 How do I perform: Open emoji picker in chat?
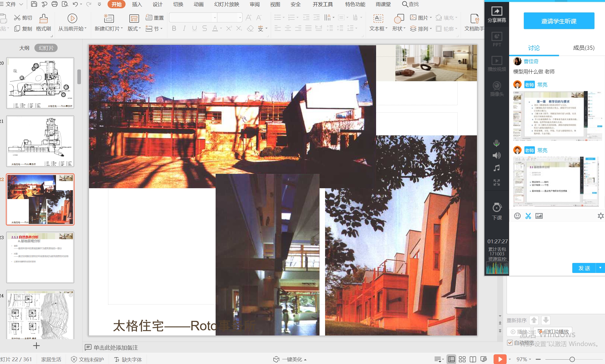tap(517, 216)
